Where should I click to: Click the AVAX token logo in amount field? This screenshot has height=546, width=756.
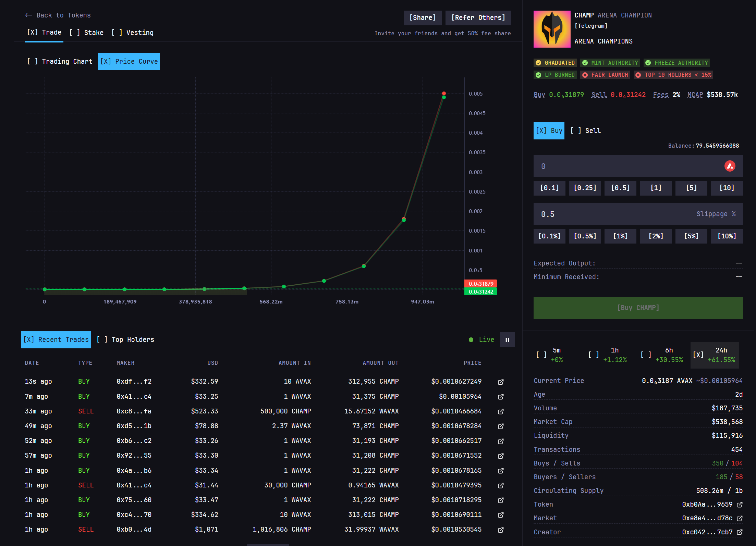click(x=730, y=166)
